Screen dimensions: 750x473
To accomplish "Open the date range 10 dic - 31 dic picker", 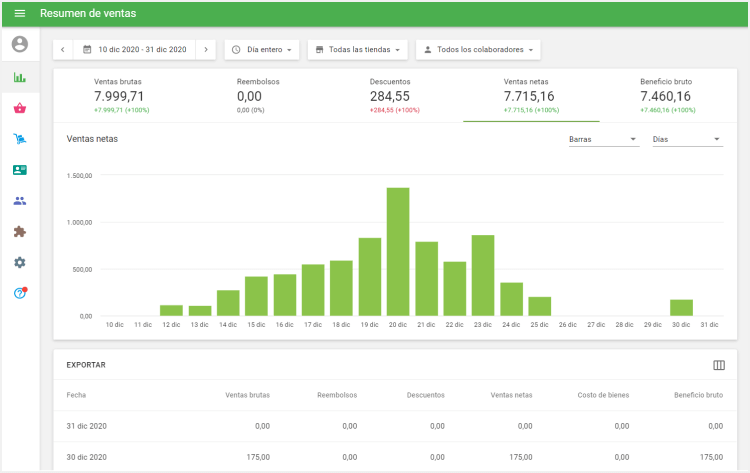I will click(134, 49).
